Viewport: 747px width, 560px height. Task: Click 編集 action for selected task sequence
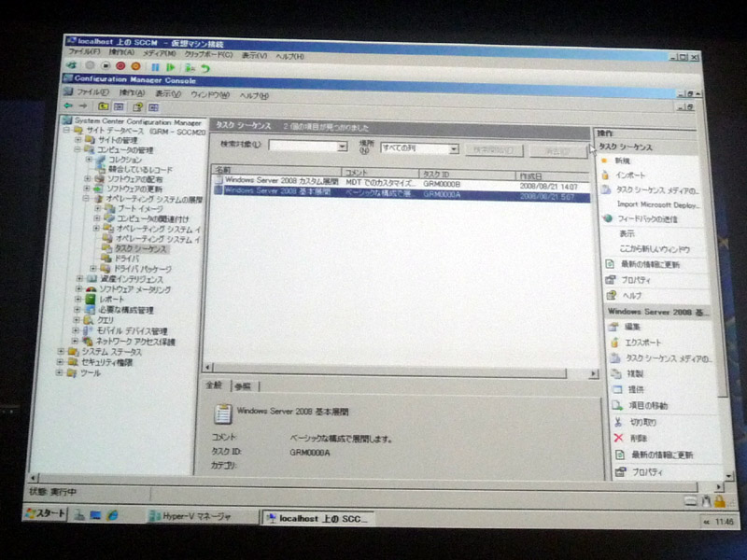pyautogui.click(x=632, y=327)
